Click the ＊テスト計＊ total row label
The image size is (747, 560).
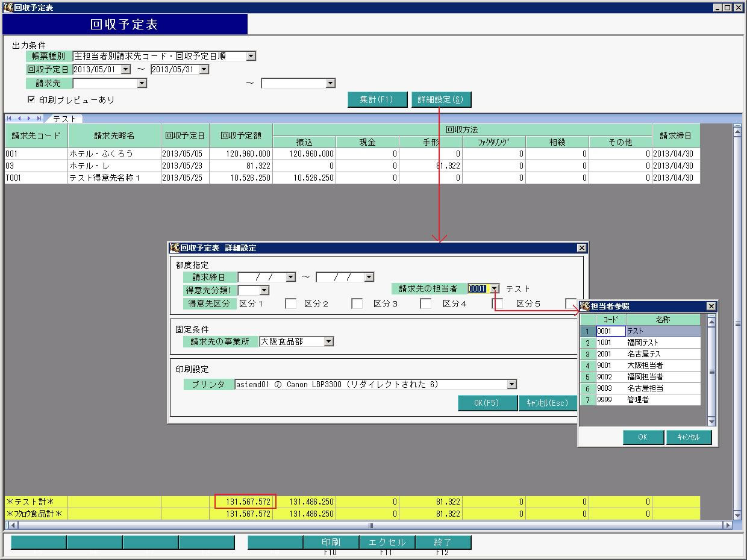point(36,502)
